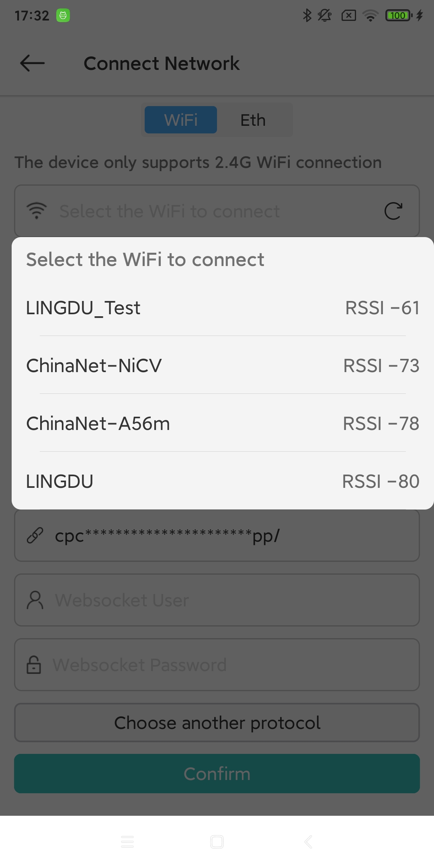Tap the Confirm button
Screen dimensions: 434x868
click(217, 774)
